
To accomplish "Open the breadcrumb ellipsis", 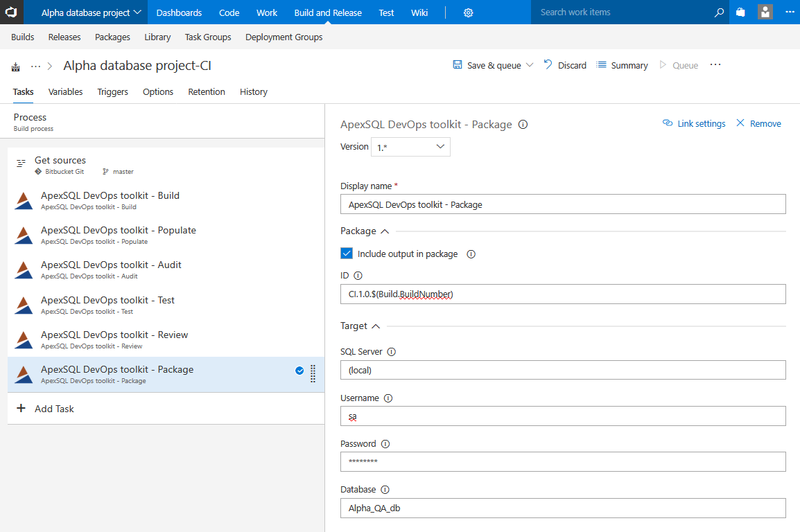I will 36,66.
